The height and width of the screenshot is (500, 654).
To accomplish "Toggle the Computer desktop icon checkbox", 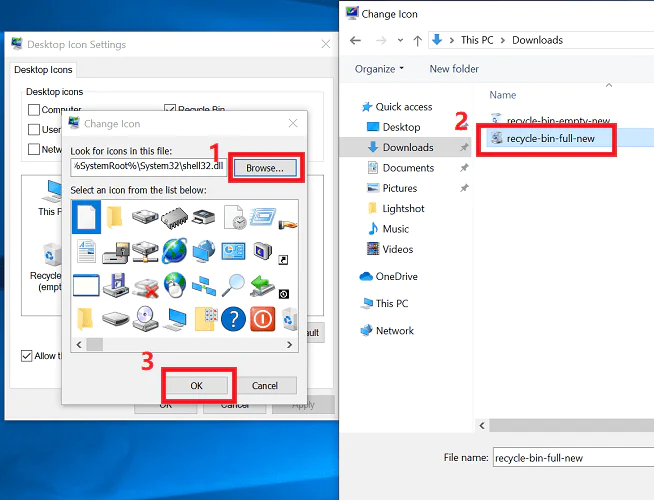I will tap(35, 110).
